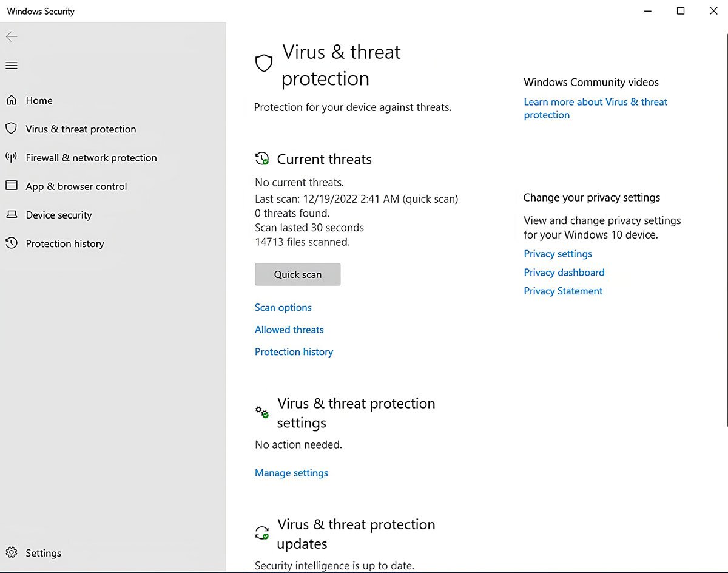Image resolution: width=728 pixels, height=573 pixels.
Task: Open the Allowed threats link
Action: click(x=289, y=330)
